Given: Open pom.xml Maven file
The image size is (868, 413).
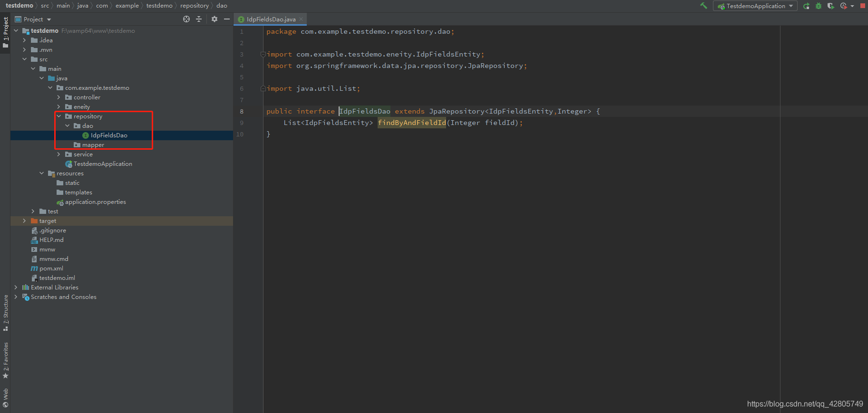Looking at the screenshot, I should click(51, 269).
